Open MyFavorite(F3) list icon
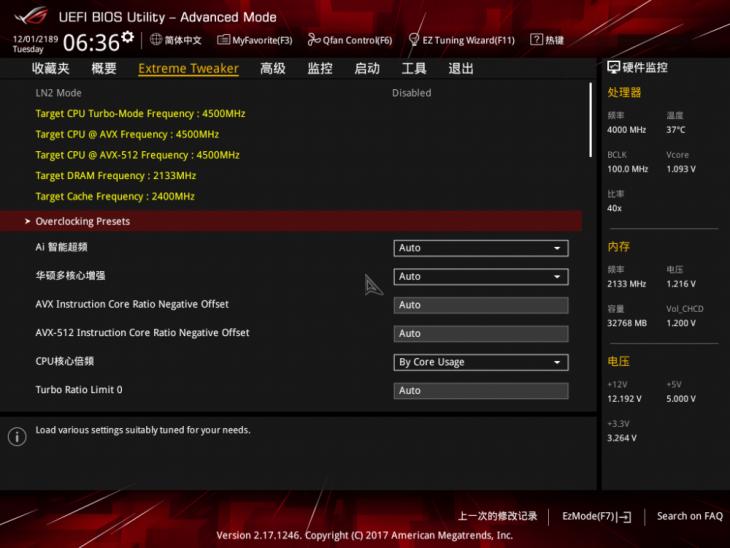 [223, 40]
